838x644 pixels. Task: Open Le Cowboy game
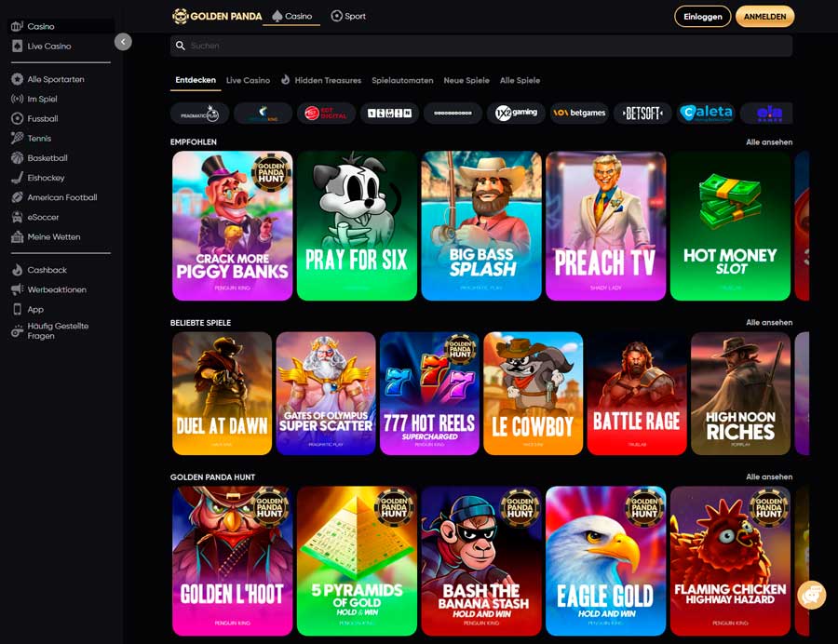(534, 394)
